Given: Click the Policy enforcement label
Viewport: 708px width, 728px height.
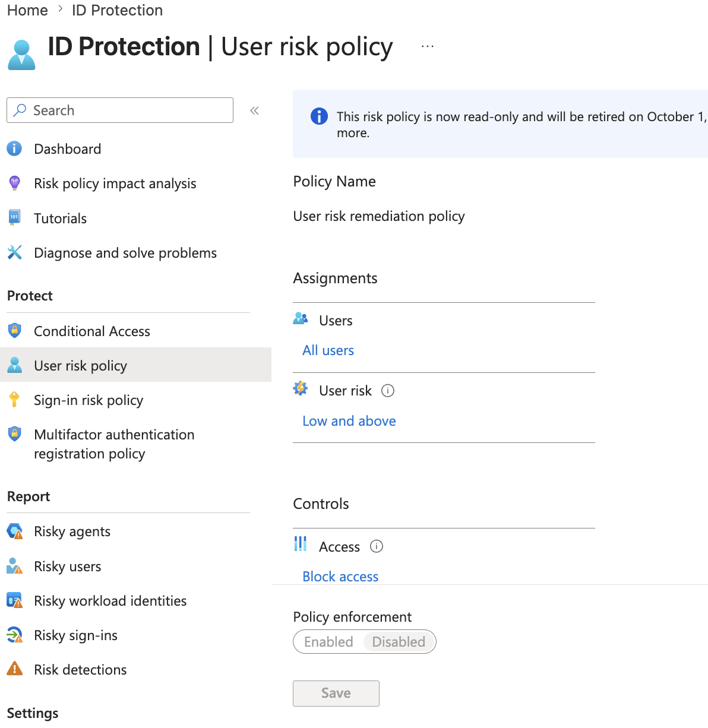Looking at the screenshot, I should tap(352, 617).
